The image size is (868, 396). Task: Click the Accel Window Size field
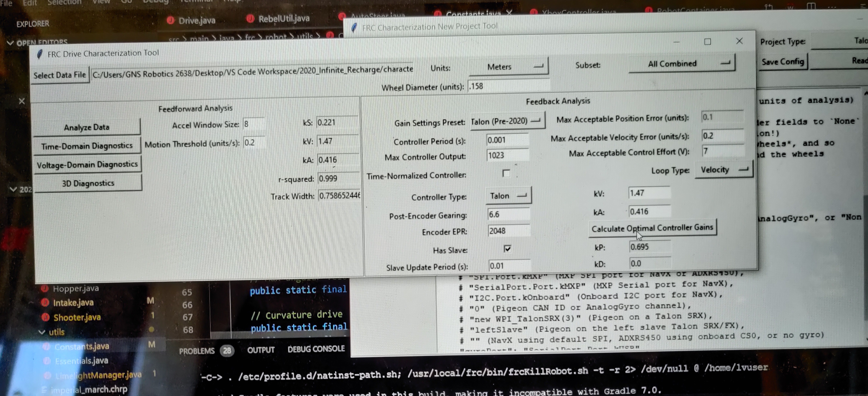pos(253,124)
